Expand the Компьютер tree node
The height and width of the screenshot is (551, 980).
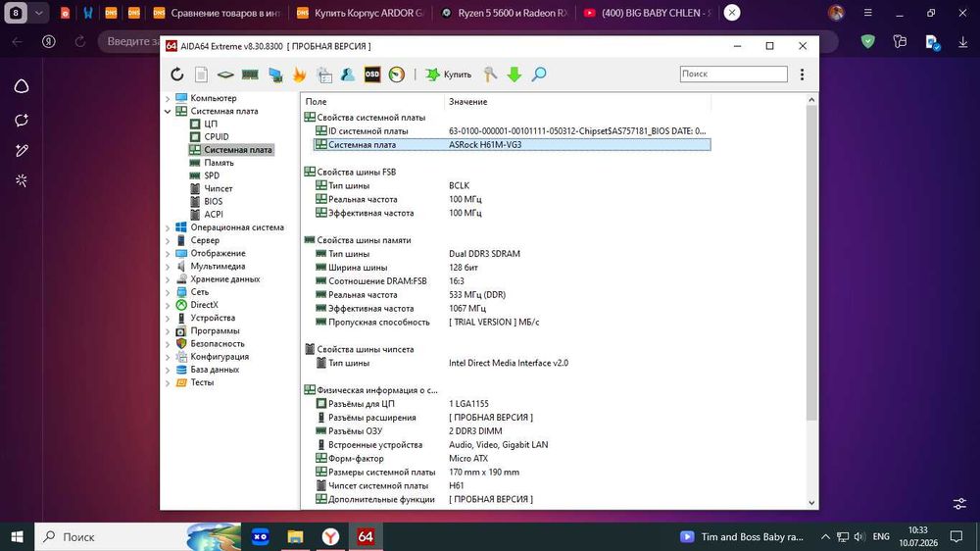[x=168, y=98]
